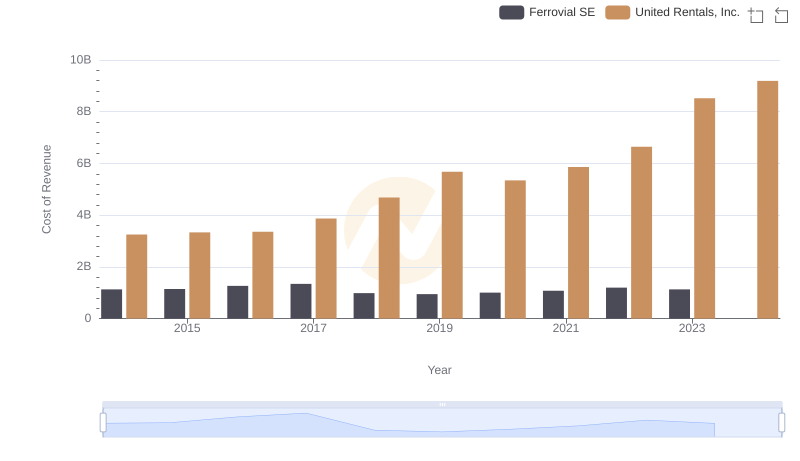The height and width of the screenshot is (461, 800).
Task: Click the Cost of Revenue axis title
Action: pos(46,189)
